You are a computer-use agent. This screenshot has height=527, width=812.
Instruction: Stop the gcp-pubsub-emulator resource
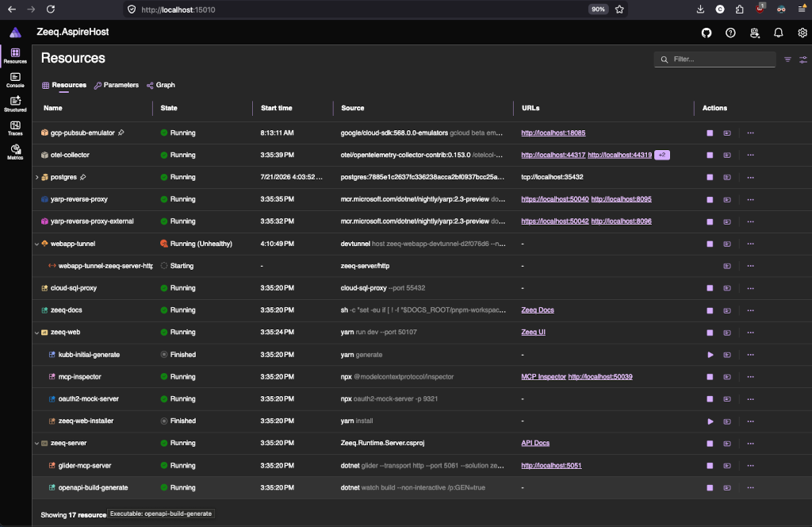710,133
